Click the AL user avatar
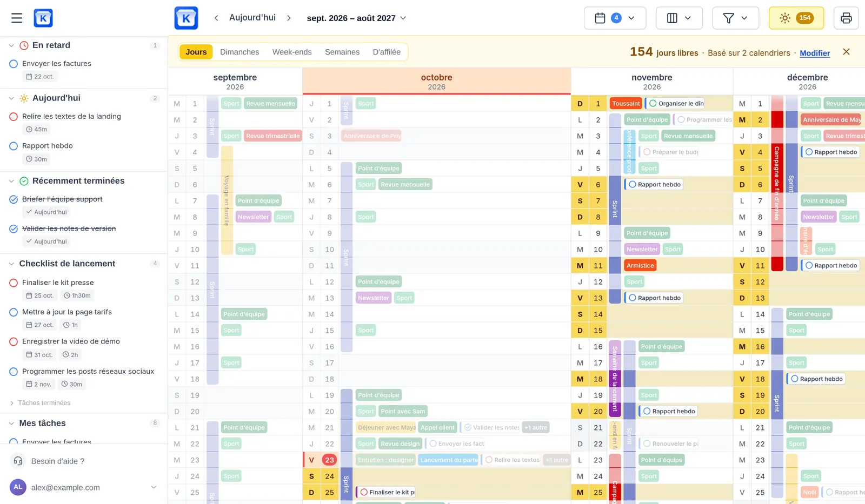The image size is (865, 504). (x=18, y=487)
